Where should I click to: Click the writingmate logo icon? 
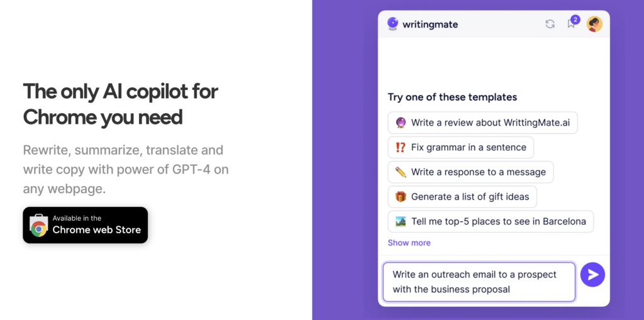(393, 24)
